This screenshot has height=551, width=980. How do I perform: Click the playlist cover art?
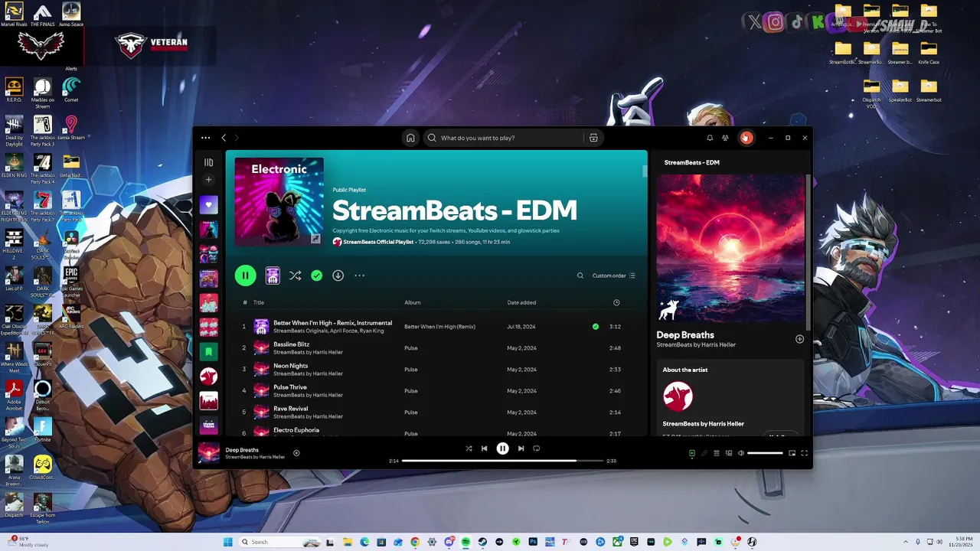pyautogui.click(x=279, y=202)
